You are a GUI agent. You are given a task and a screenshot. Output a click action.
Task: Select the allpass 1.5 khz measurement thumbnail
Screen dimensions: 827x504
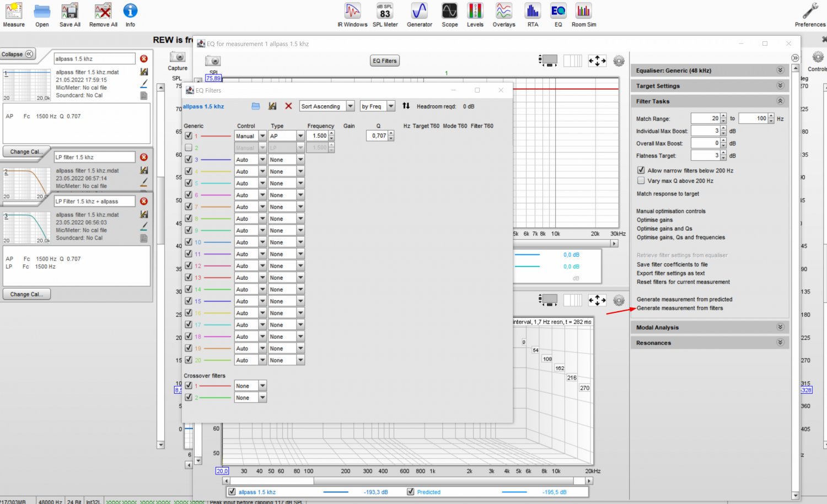click(27, 85)
